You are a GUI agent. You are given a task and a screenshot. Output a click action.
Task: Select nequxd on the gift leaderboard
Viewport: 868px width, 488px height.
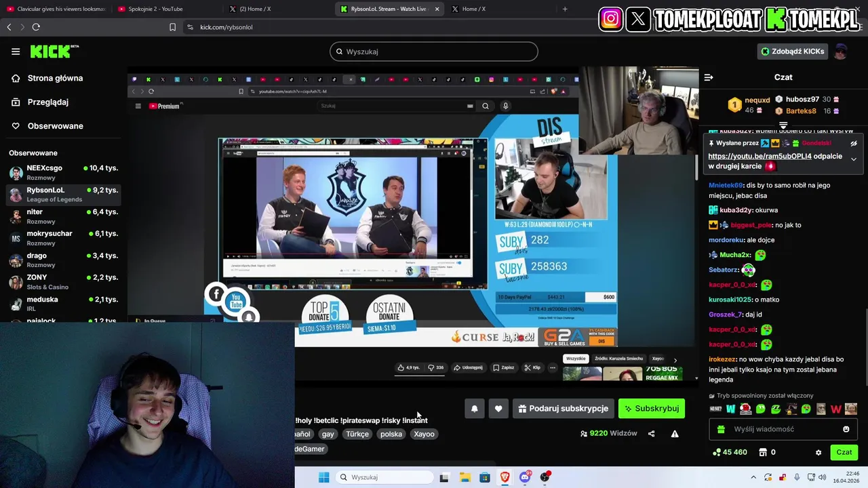[749, 104]
